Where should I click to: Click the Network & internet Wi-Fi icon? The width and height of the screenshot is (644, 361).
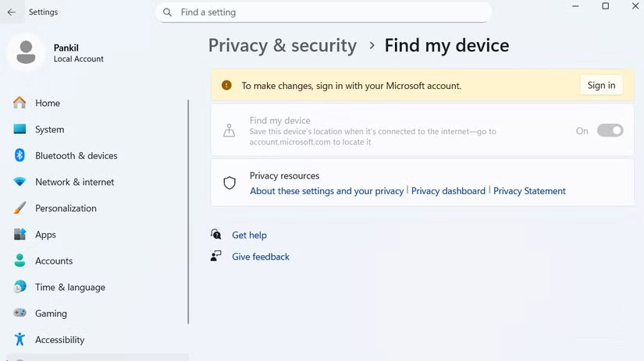tap(20, 182)
